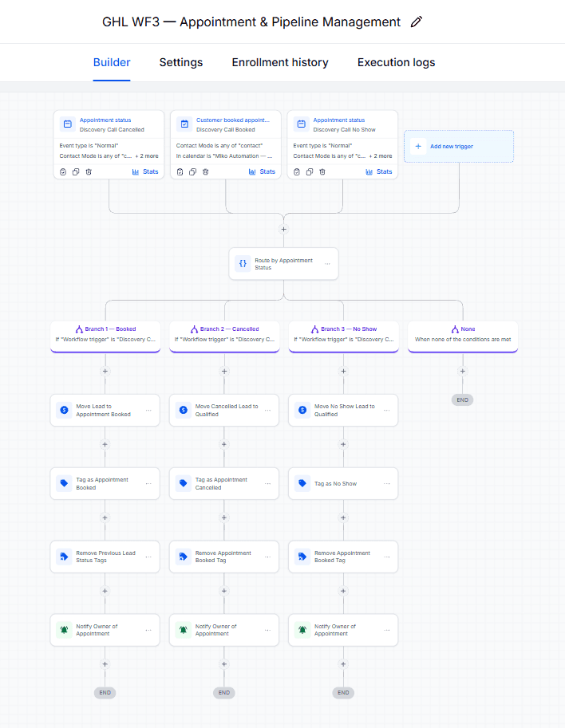Click END marker under None branch
Screen dimensions: 565x728
(x=462, y=399)
